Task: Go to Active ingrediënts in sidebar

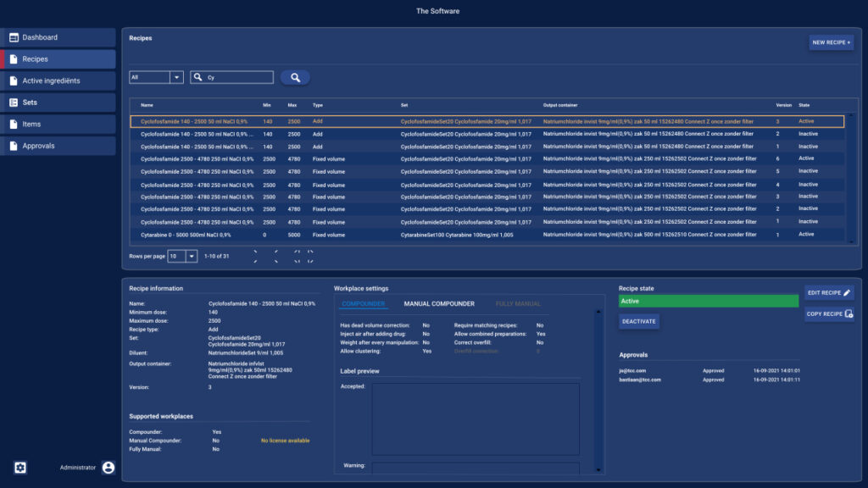Action: pos(51,81)
